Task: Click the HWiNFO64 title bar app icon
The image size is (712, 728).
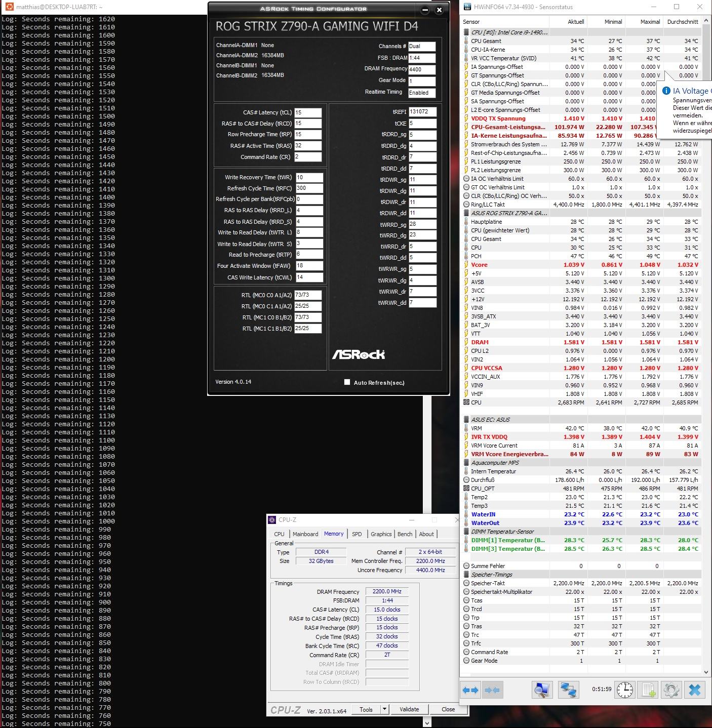Action: pos(466,7)
